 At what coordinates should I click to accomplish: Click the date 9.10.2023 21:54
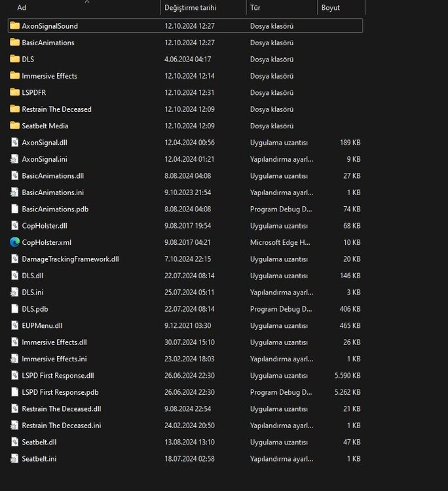(x=188, y=192)
